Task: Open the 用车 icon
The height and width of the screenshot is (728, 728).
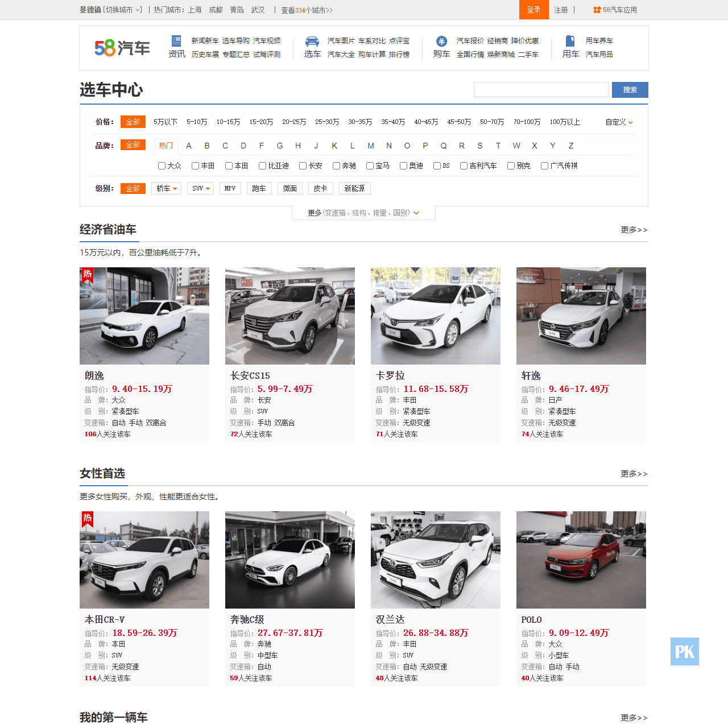Action: pyautogui.click(x=570, y=41)
